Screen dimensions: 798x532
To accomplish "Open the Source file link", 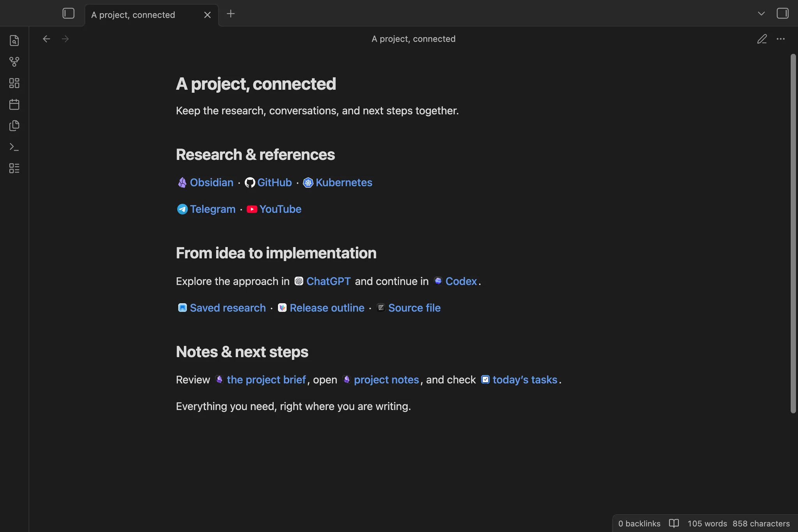I will click(x=414, y=308).
